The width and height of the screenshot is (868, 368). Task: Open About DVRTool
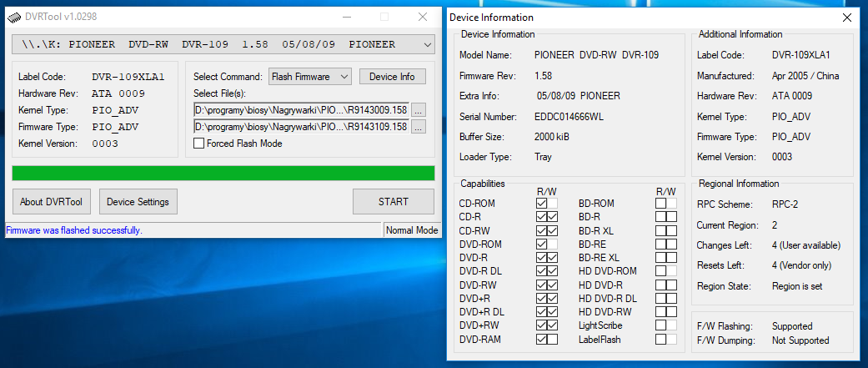pos(51,202)
